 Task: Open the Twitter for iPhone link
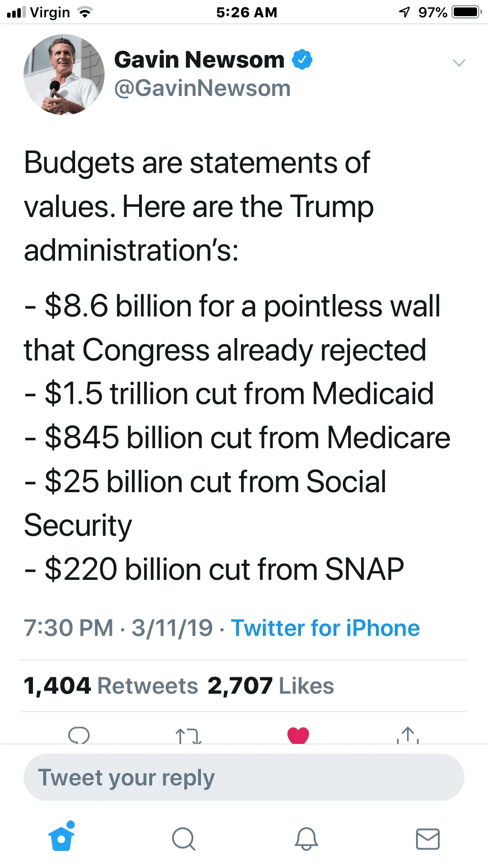tap(325, 628)
